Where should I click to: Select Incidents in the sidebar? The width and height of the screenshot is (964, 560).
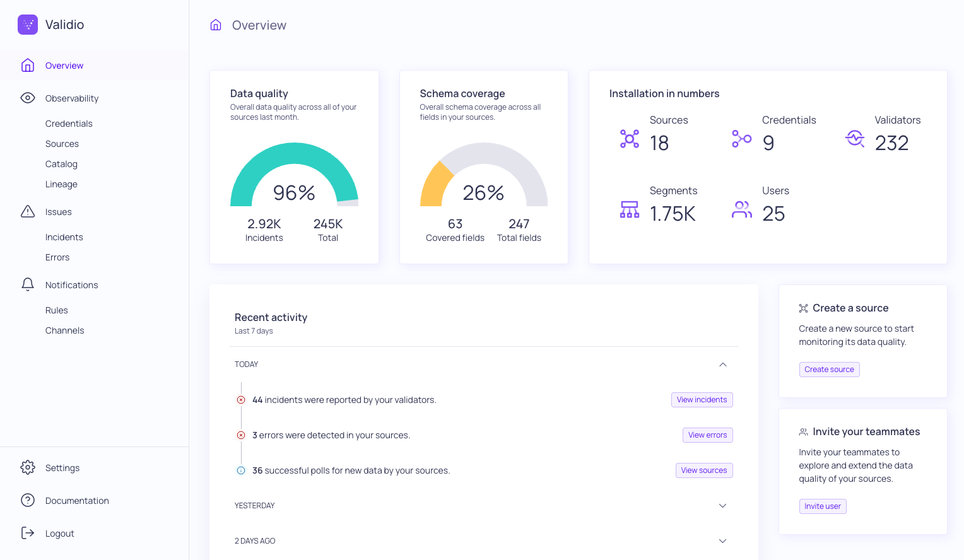point(64,236)
